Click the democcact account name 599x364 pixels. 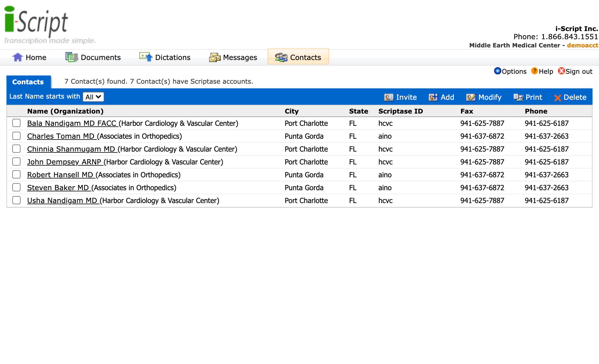point(582,45)
